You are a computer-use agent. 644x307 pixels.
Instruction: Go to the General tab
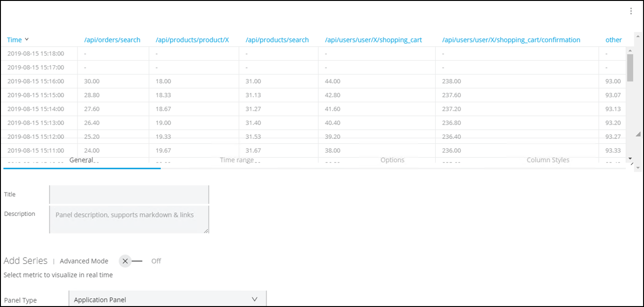[81, 160]
